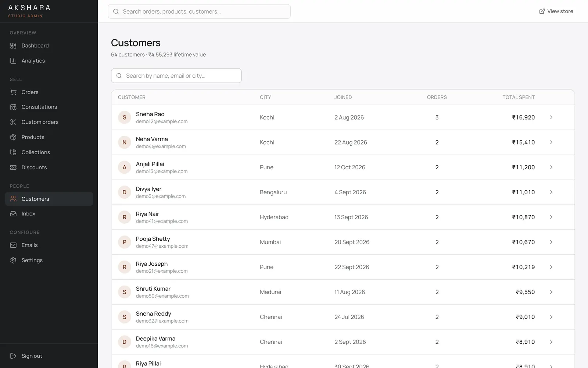Viewport: 588px width, 368px height.
Task: Click the Inbox tray icon
Action: click(x=13, y=214)
